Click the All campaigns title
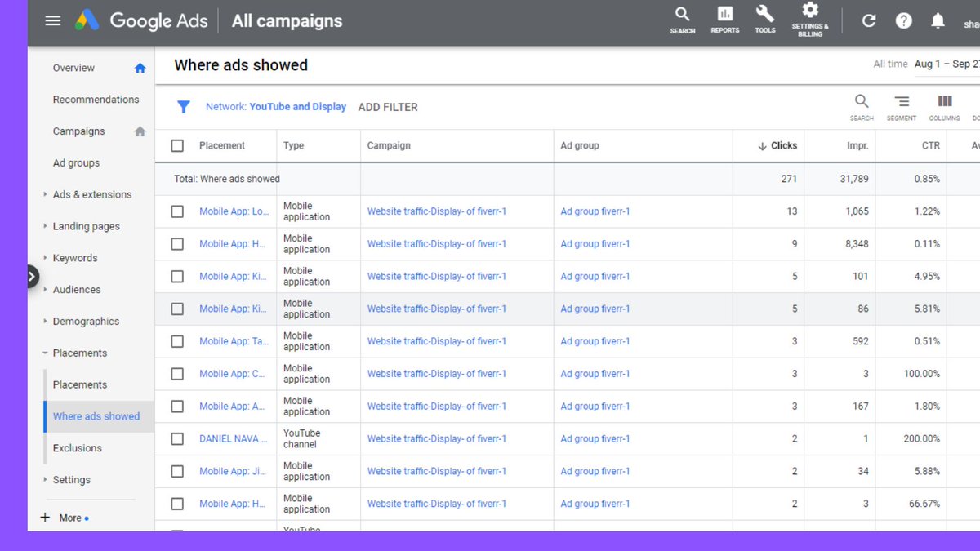Screen dimensions: 980x551 (287, 21)
